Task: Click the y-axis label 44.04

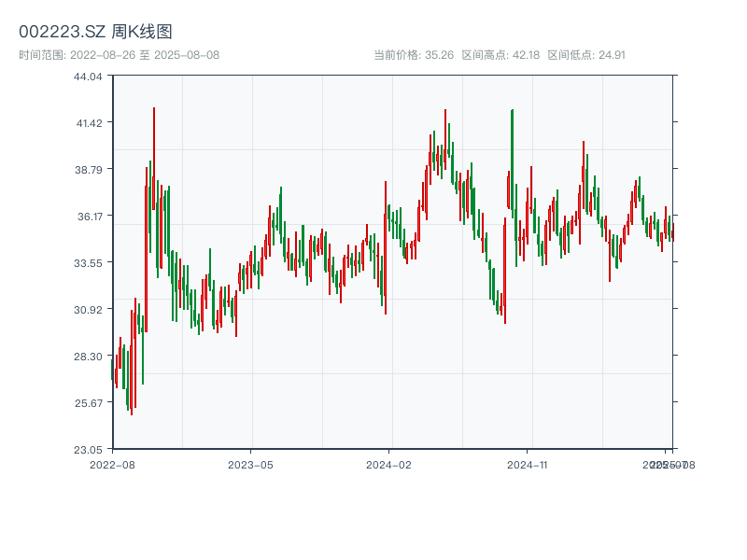Action: pyautogui.click(x=88, y=77)
